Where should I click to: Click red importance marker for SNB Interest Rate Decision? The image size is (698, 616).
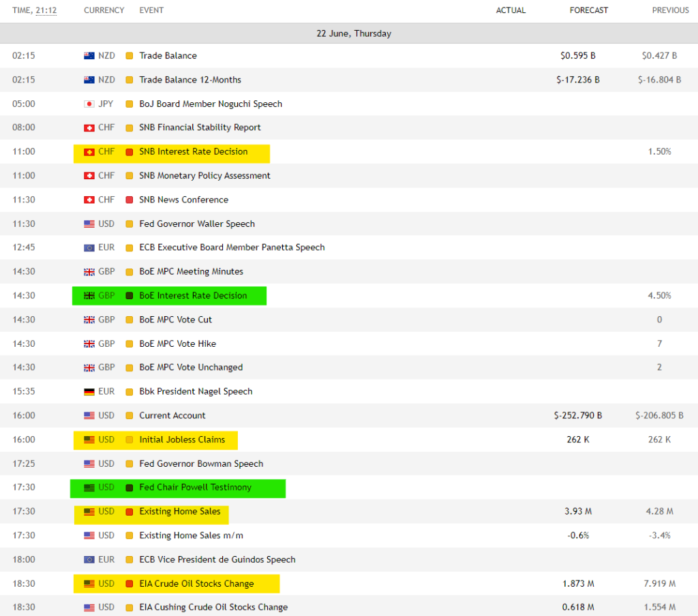tap(129, 152)
